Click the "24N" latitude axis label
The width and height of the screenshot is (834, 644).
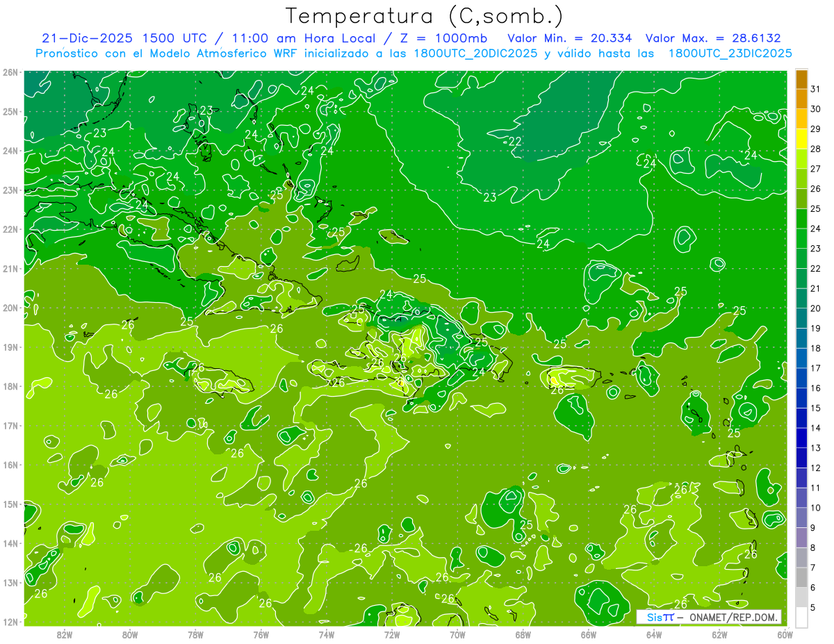point(10,151)
